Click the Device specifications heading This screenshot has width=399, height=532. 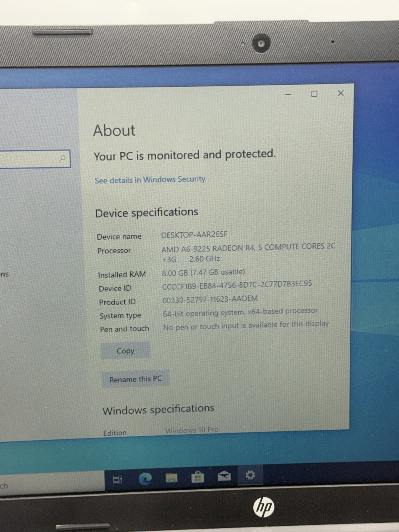[147, 212]
